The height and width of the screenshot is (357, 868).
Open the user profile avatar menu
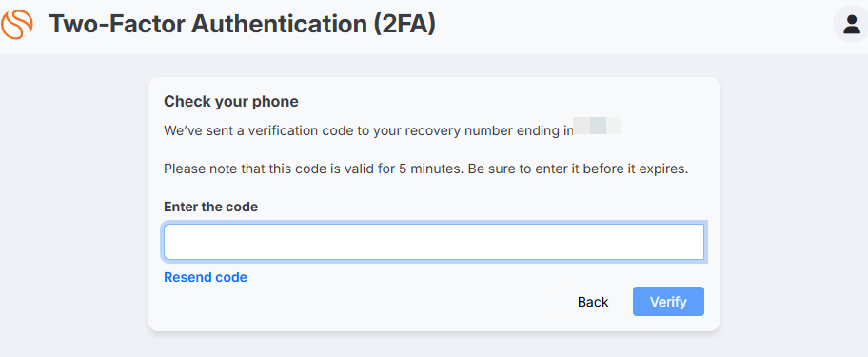click(850, 25)
